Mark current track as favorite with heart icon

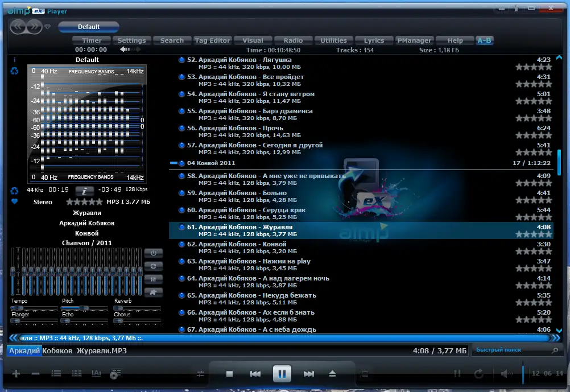[14, 201]
